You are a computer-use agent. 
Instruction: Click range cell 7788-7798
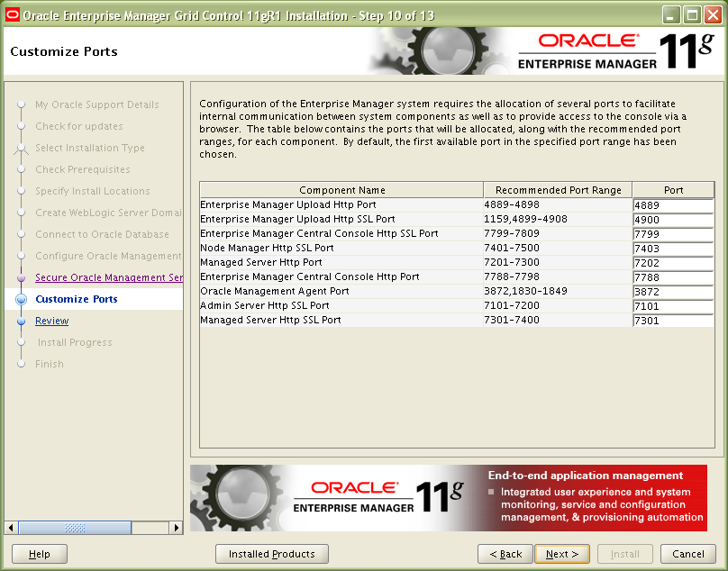point(558,276)
